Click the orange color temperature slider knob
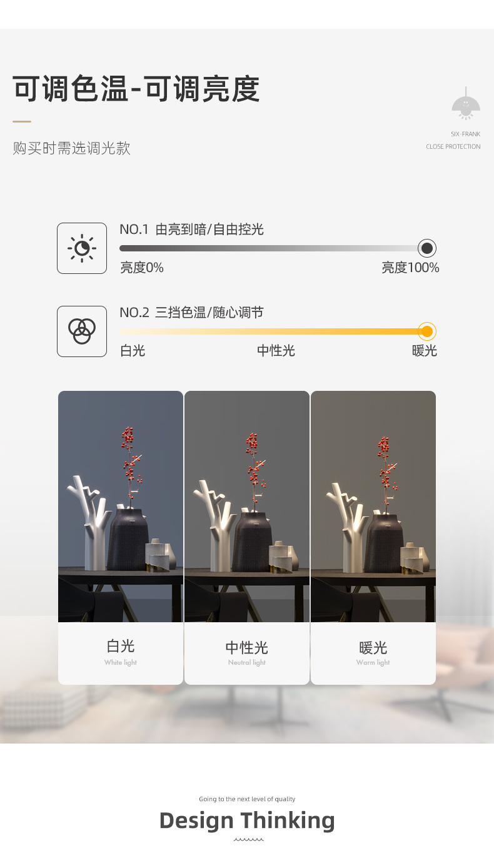The image size is (494, 868). pos(427,331)
